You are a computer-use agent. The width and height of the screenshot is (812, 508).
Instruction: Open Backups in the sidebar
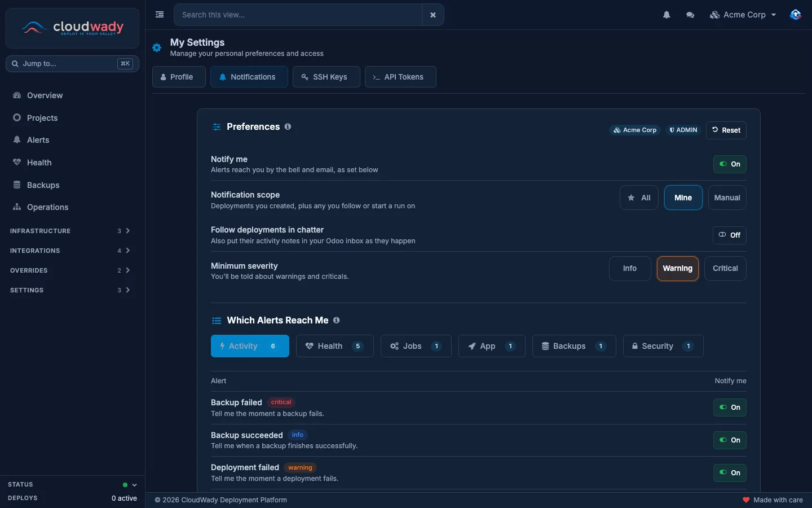pos(43,185)
